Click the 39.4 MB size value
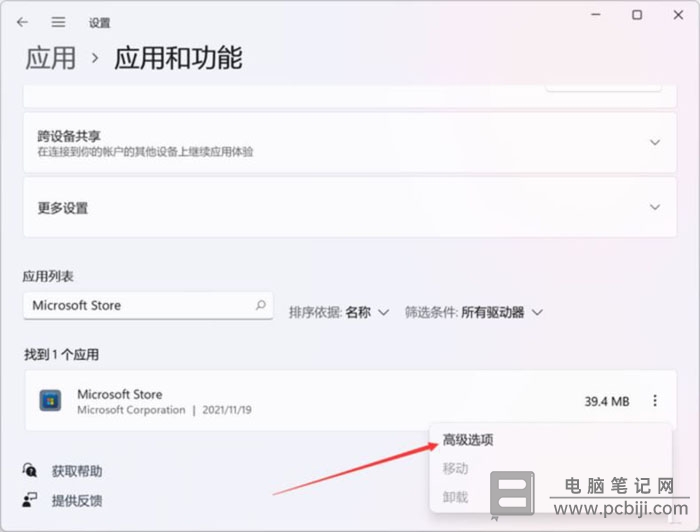 tap(607, 401)
